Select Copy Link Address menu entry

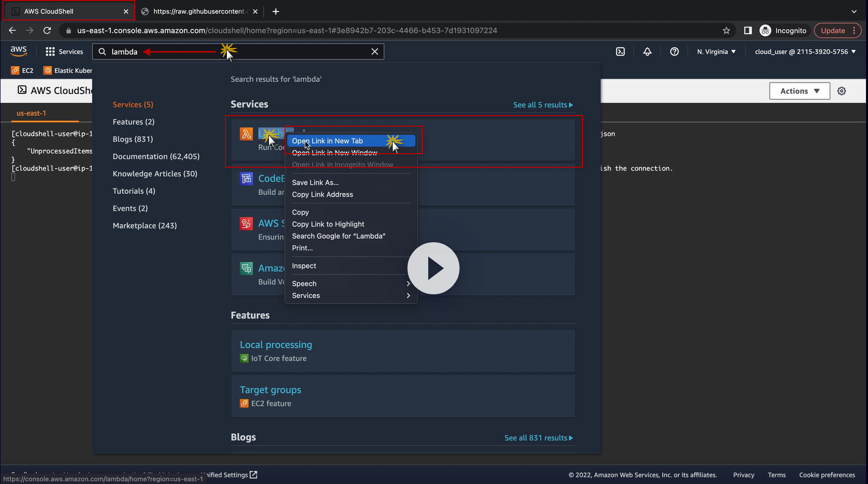323,194
